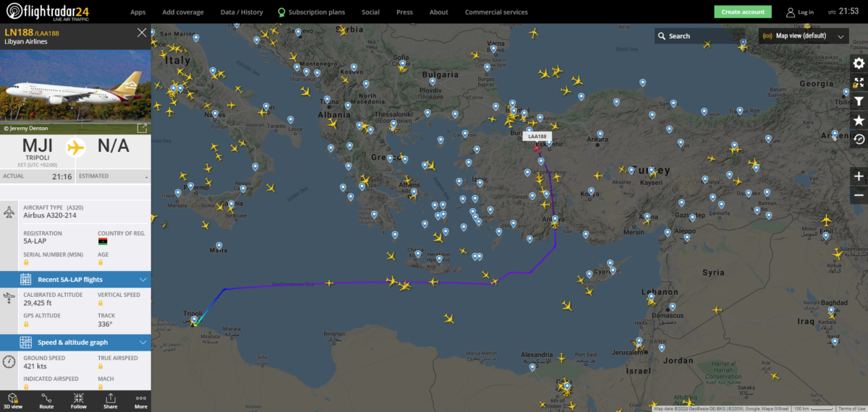This screenshot has width=868, height=412.
Task: Open the map filters funnel icon
Action: [859, 101]
